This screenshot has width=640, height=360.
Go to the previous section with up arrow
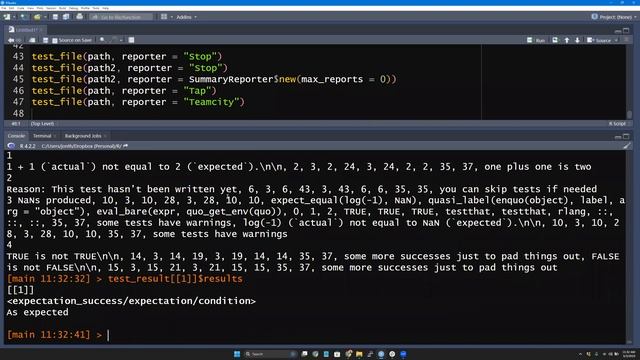(x=567, y=40)
